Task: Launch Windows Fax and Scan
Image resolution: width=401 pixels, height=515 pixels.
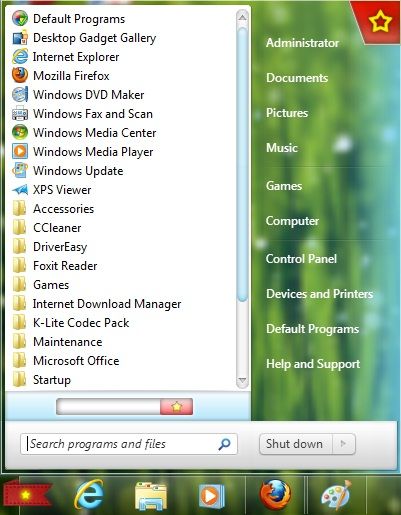Action: (82, 114)
